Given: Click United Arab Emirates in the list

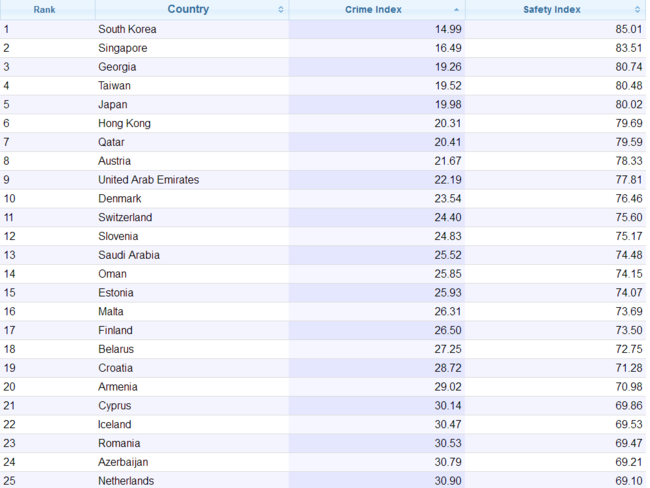Looking at the screenshot, I should (148, 180).
